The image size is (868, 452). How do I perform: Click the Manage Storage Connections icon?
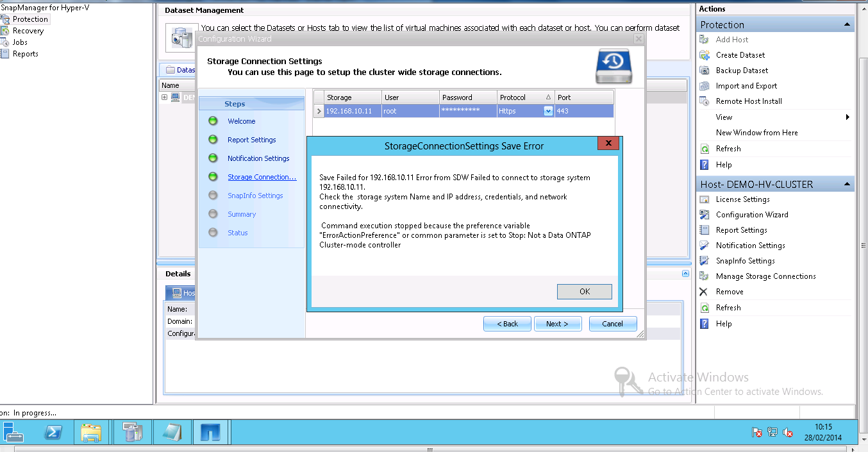tap(704, 276)
